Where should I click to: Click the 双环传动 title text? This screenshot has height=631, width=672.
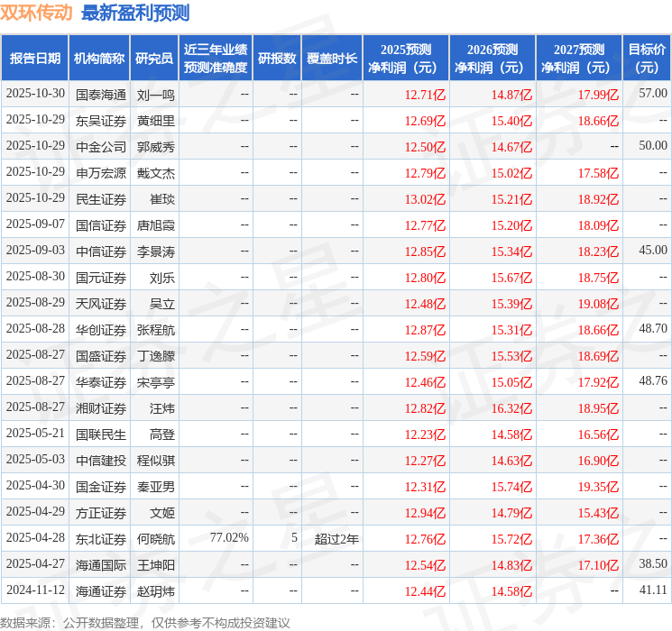36,13
